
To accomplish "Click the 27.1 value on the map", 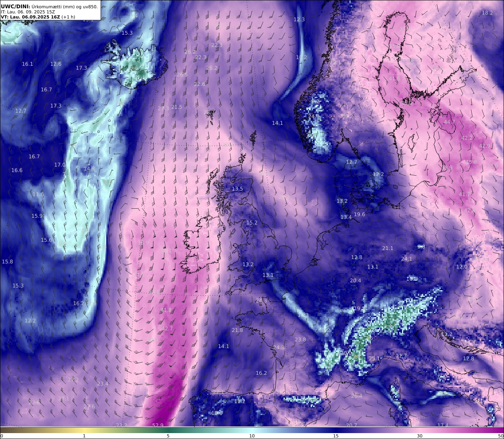I will [x=64, y=398].
